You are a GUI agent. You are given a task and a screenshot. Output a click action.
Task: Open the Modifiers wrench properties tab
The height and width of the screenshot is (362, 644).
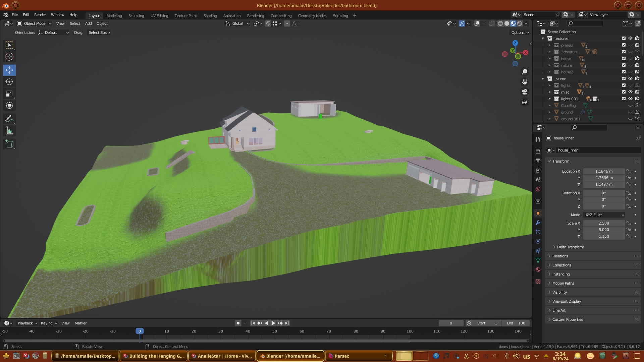click(538, 223)
